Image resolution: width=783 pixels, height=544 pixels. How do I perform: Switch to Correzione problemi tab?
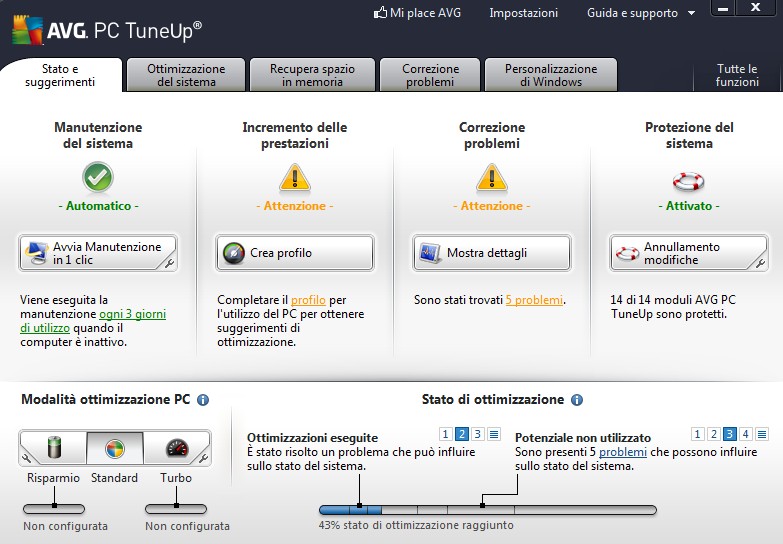(x=430, y=75)
